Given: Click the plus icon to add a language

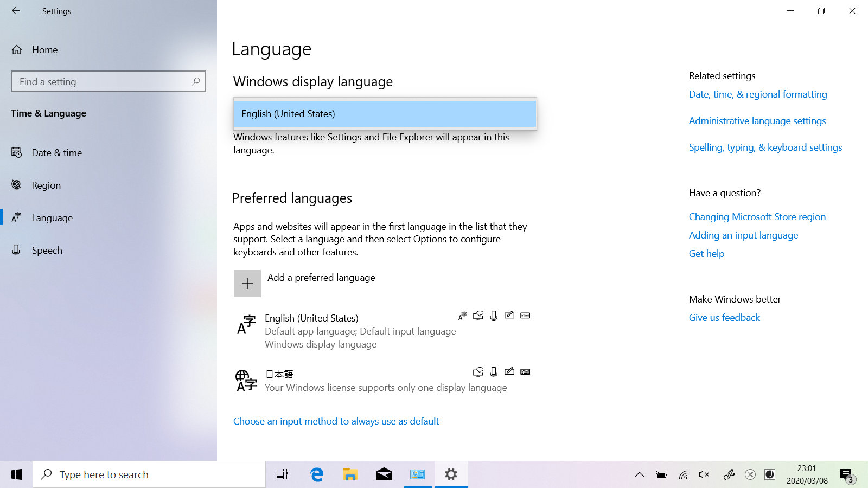Looking at the screenshot, I should (247, 284).
